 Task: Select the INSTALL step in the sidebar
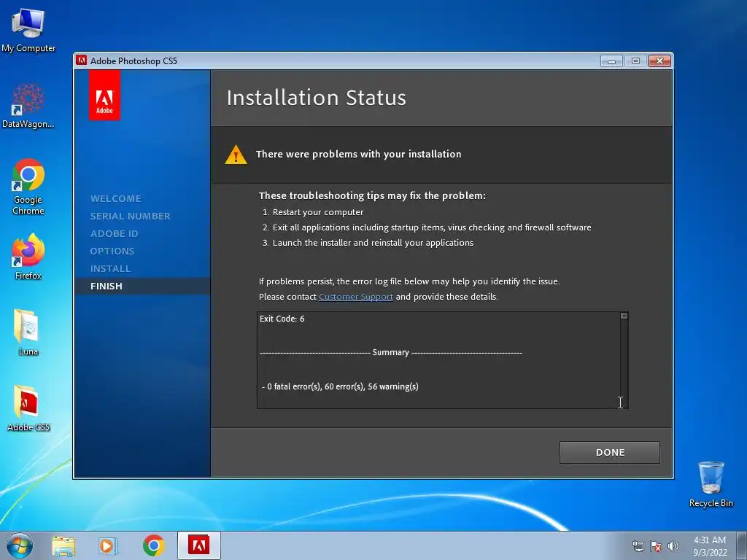tap(111, 268)
